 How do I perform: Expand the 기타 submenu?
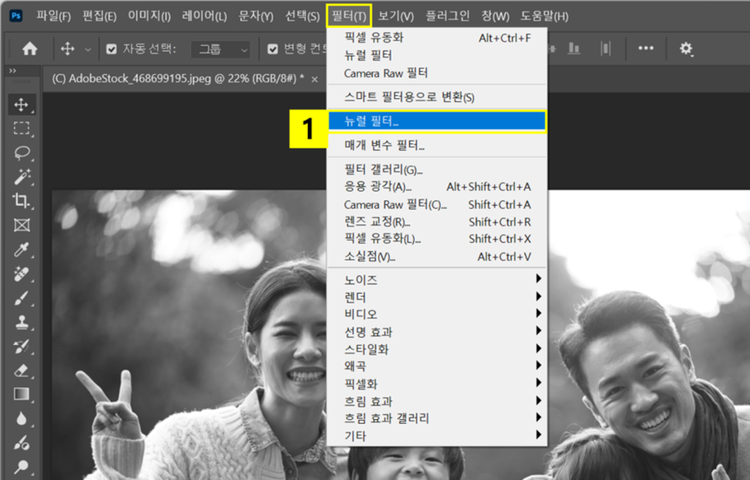tap(437, 436)
